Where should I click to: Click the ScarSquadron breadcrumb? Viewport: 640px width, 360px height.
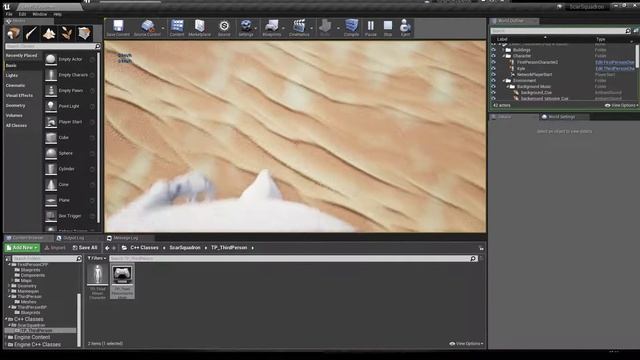click(185, 248)
